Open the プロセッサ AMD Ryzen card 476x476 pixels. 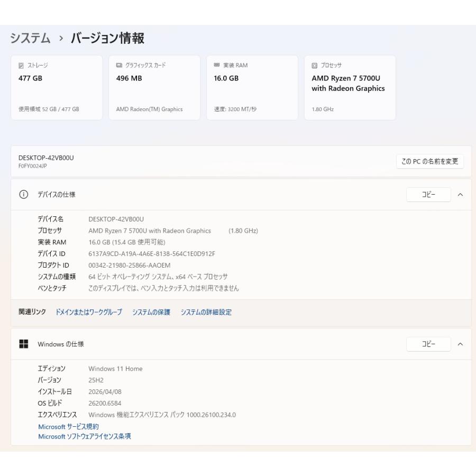pos(350,87)
